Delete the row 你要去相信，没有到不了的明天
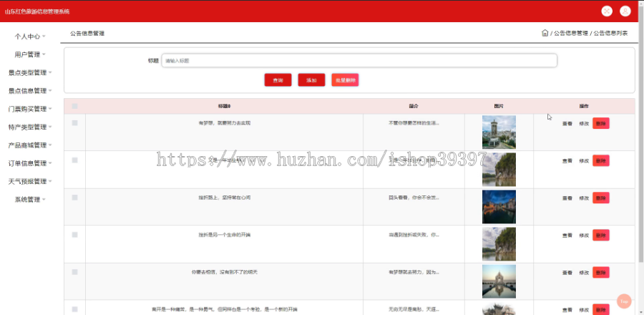 [601, 272]
